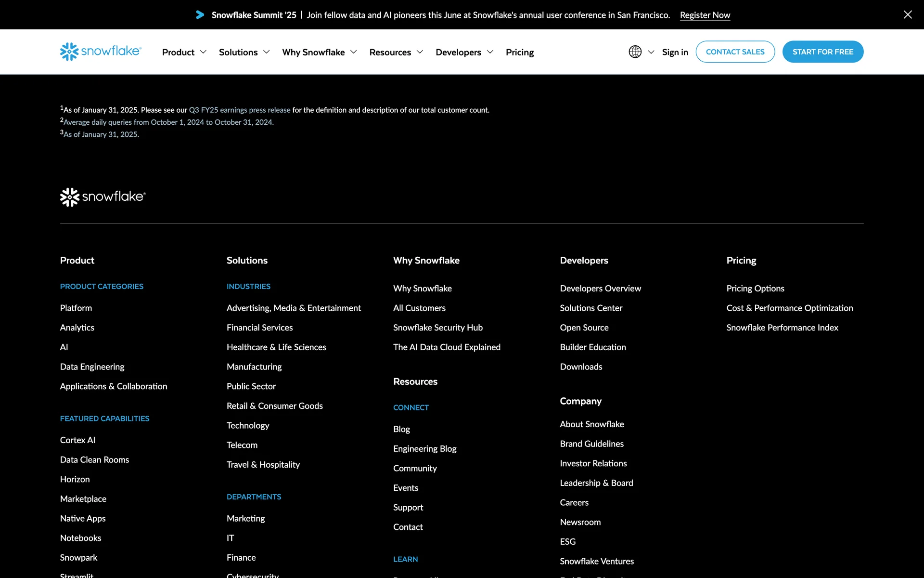Open the Why Snowflake dropdown menu
Image resolution: width=924 pixels, height=578 pixels.
point(319,52)
